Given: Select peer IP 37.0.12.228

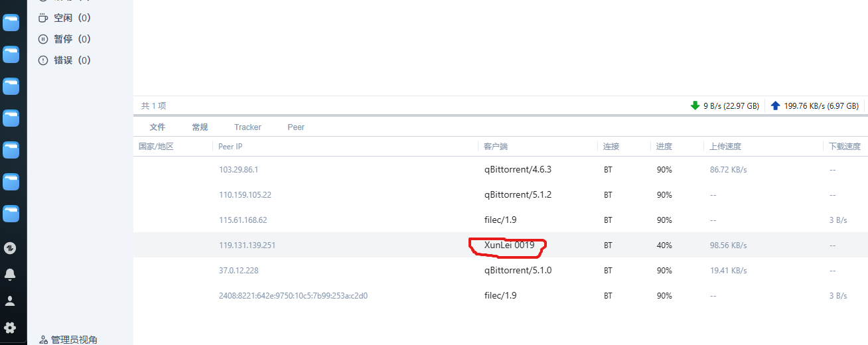Looking at the screenshot, I should coord(238,271).
